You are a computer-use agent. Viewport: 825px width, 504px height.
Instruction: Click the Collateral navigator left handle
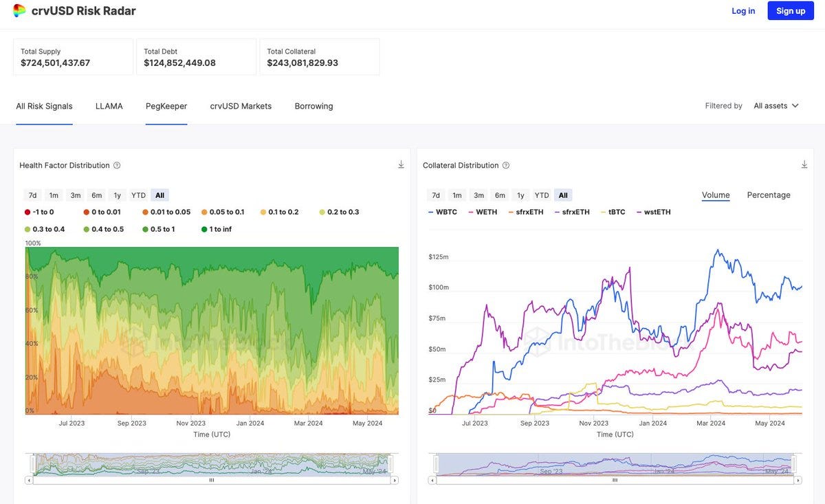(434, 464)
